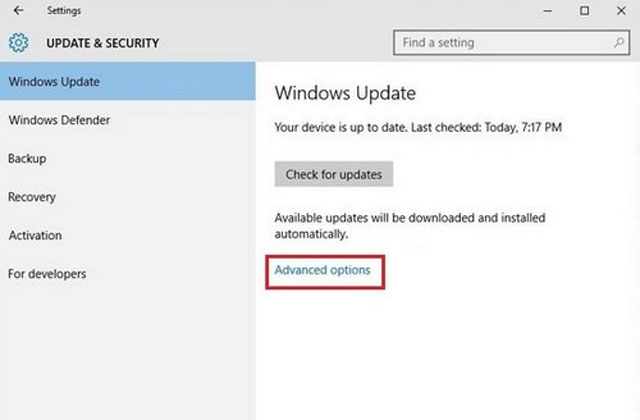Open the Advanced options link
Image resolution: width=640 pixels, height=420 pixels.
[x=322, y=270]
